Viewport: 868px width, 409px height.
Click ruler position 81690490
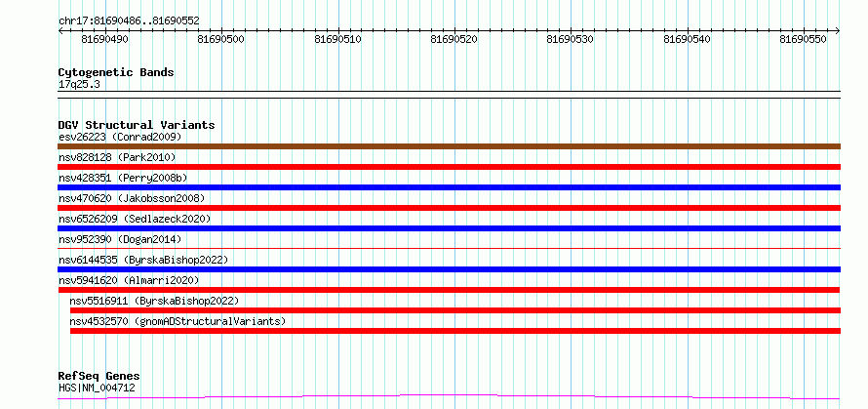104,39
